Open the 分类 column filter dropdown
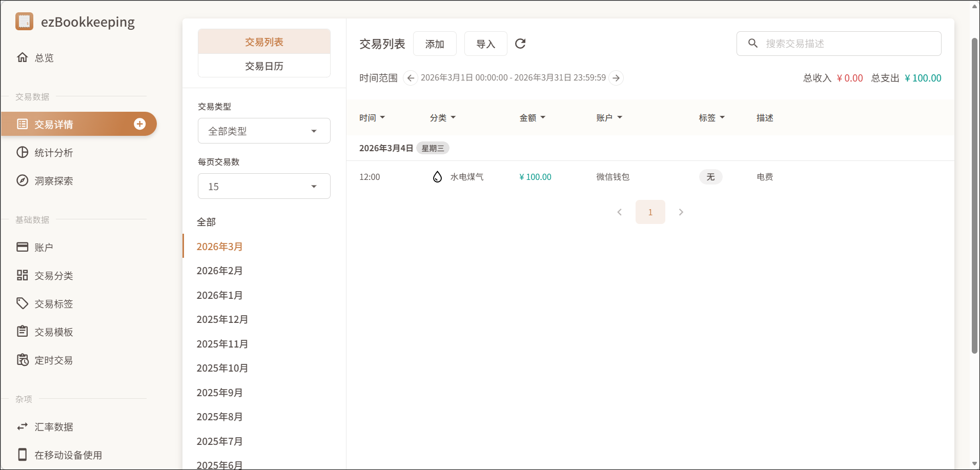980x470 pixels. point(442,118)
